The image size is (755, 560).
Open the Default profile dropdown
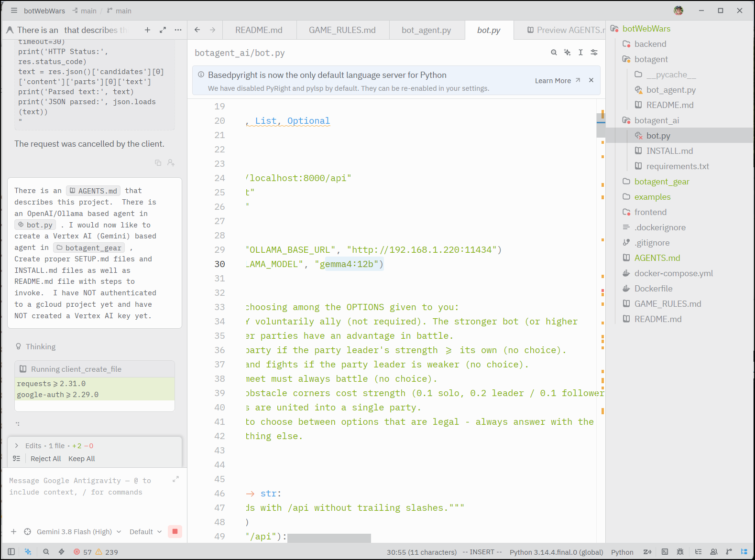coord(146,532)
